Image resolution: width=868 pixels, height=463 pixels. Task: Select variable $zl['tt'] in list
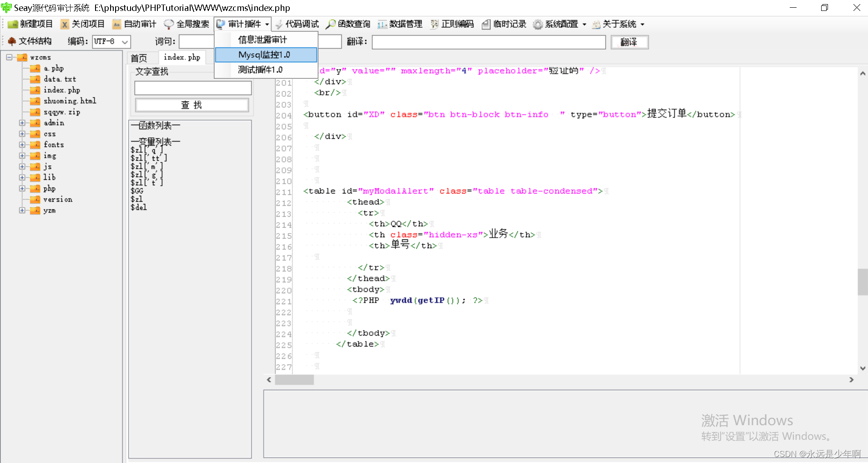coord(149,158)
